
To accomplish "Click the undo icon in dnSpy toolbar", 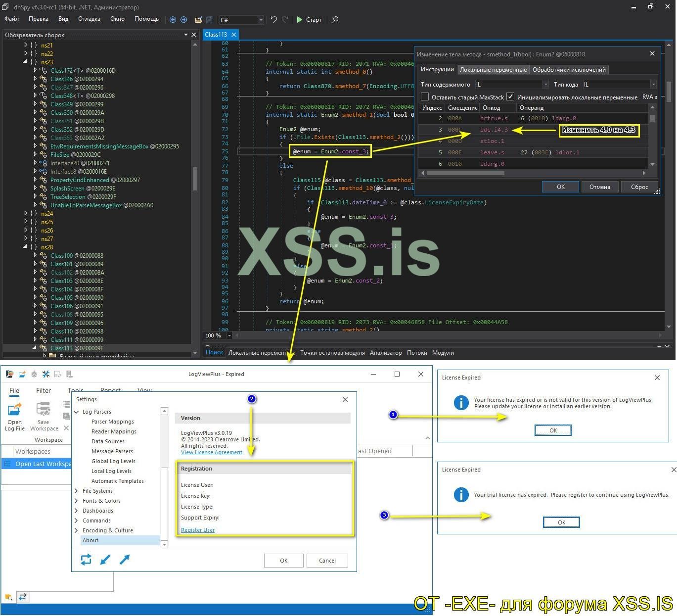I will point(273,20).
